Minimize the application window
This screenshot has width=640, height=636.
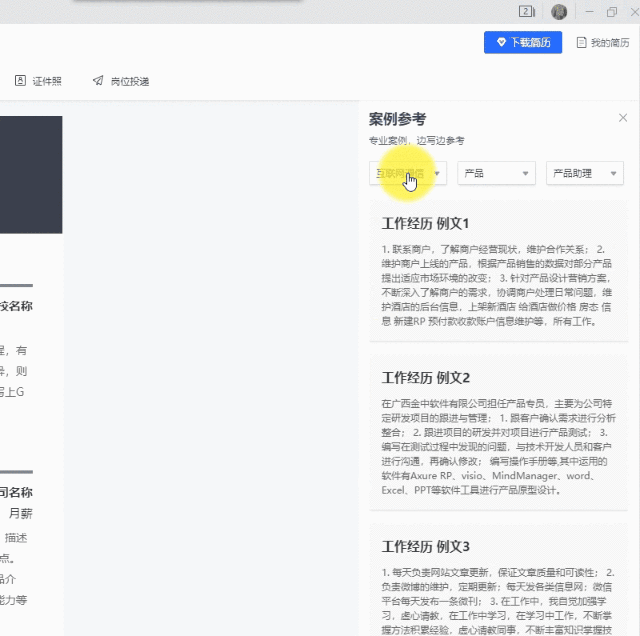[x=589, y=12]
